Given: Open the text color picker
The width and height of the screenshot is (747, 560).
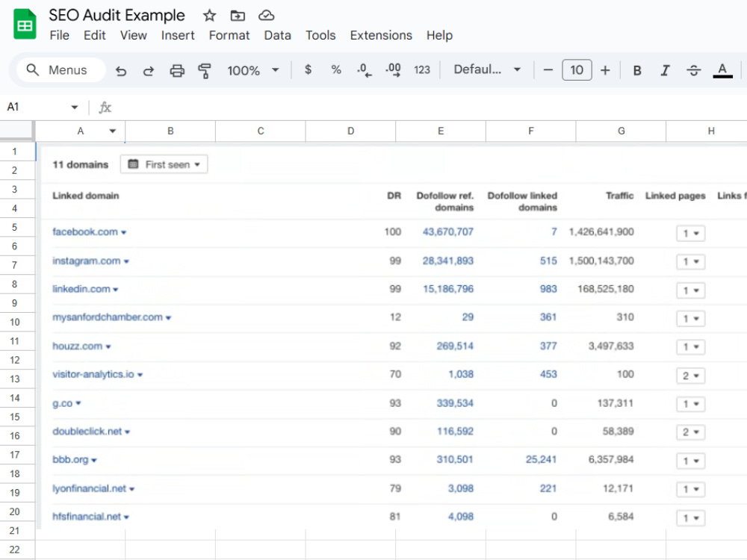Looking at the screenshot, I should [x=722, y=70].
